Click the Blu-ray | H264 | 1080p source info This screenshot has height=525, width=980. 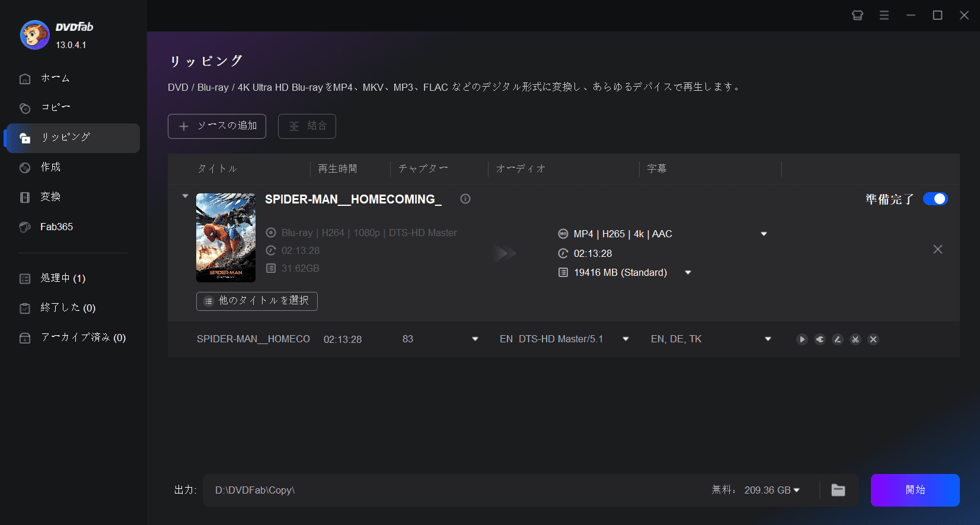point(369,233)
